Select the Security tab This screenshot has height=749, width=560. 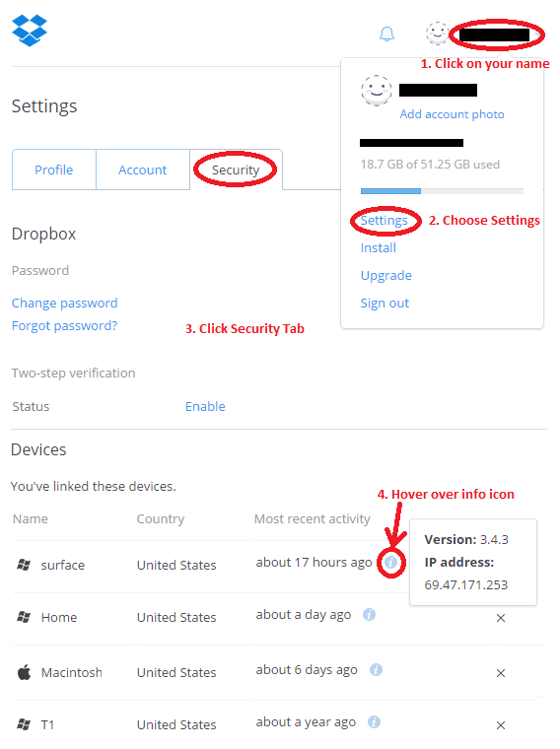pos(236,170)
